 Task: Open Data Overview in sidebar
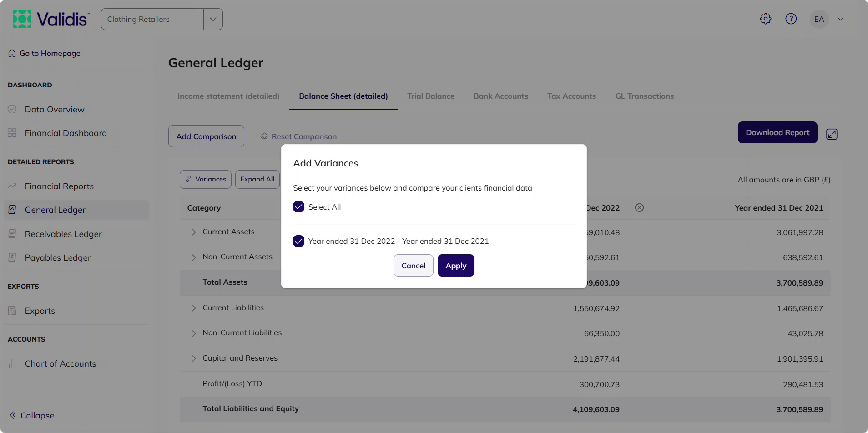tap(55, 109)
